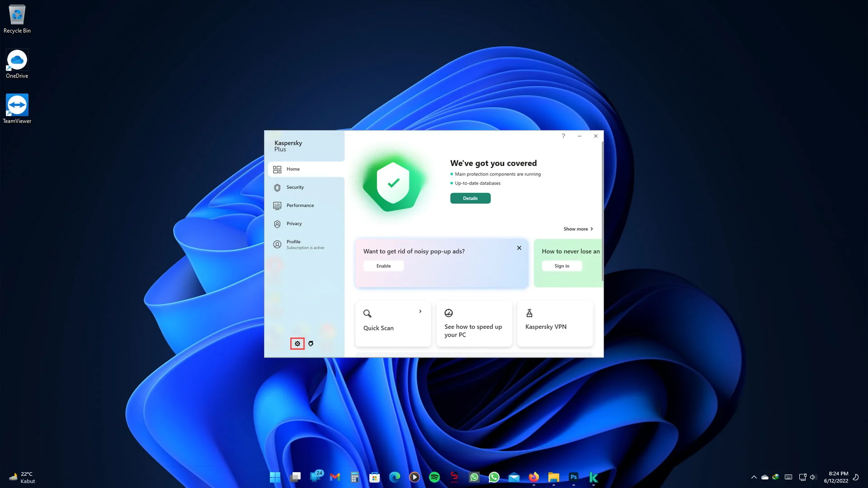Click the "We've got you covered" heading
Image resolution: width=868 pixels, height=488 pixels.
click(493, 163)
